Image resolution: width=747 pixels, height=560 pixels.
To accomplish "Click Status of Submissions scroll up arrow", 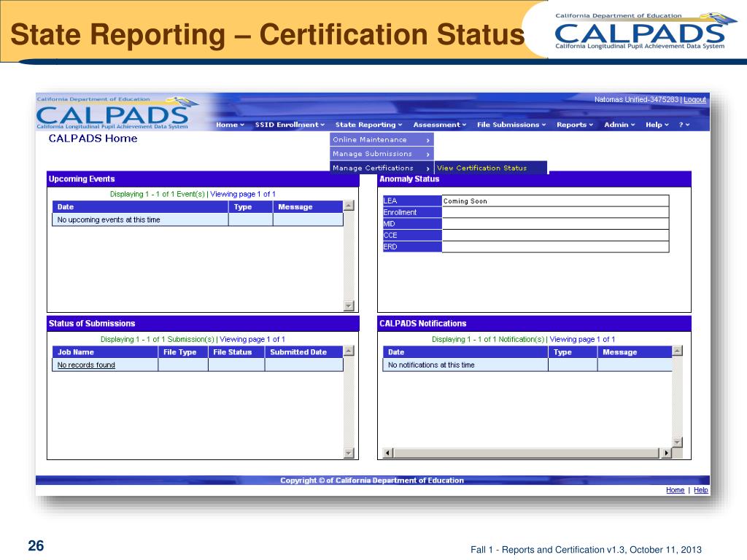I will pos(349,351).
